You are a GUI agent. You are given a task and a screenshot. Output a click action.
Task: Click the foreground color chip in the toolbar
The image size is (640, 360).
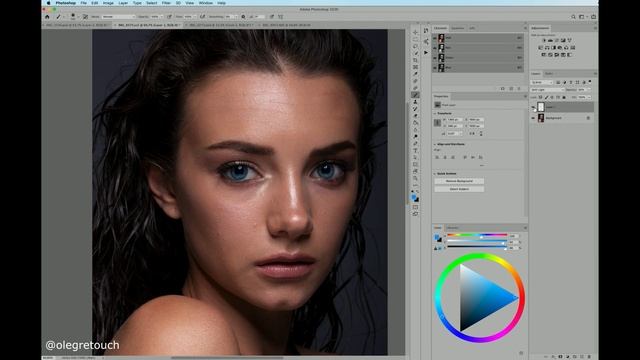click(x=414, y=197)
